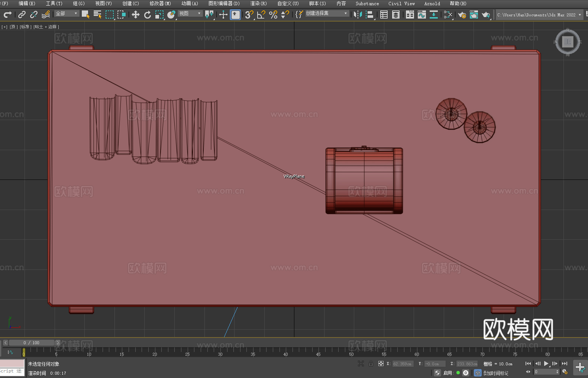The width and height of the screenshot is (588, 378).
Task: Open the viewport [+] general menu
Action: coord(4,27)
